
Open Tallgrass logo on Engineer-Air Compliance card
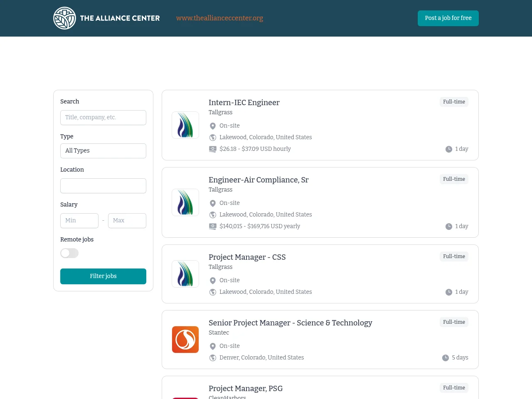tap(185, 202)
